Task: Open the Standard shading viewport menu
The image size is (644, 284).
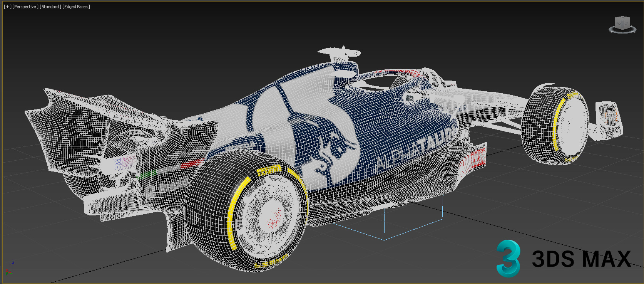Action: point(50,7)
